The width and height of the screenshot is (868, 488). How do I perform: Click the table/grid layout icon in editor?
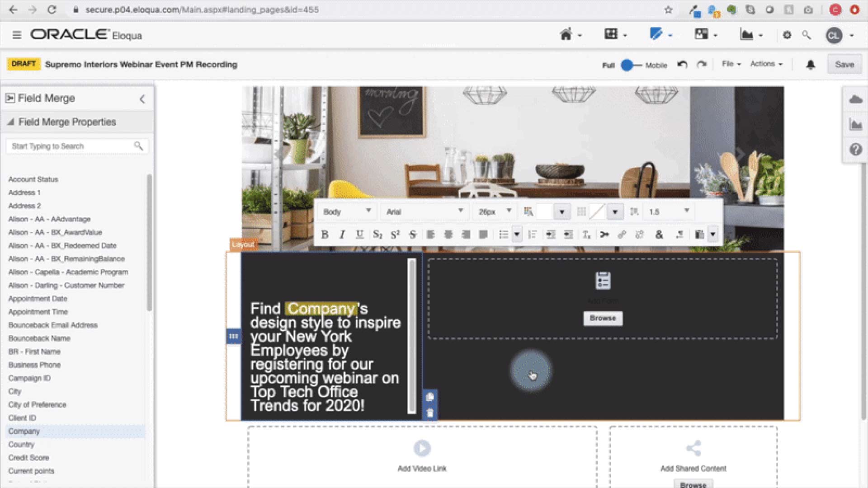pos(581,211)
